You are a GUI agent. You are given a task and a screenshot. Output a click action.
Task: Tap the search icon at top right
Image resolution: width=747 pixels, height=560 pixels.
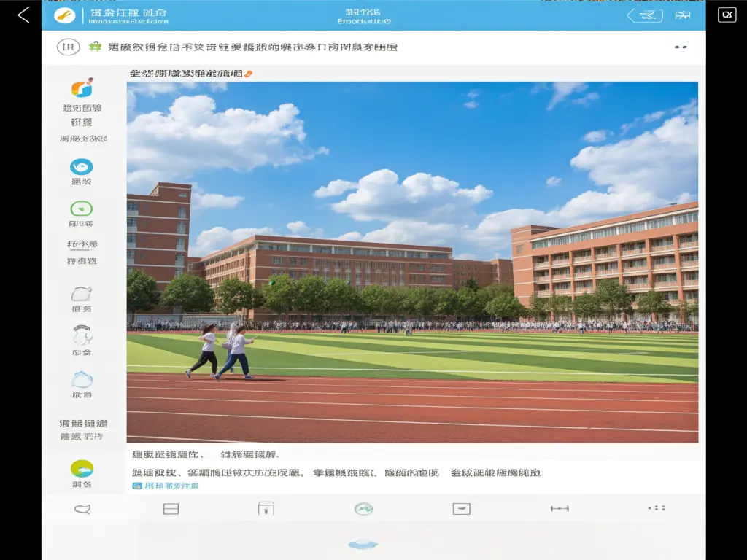tap(727, 15)
